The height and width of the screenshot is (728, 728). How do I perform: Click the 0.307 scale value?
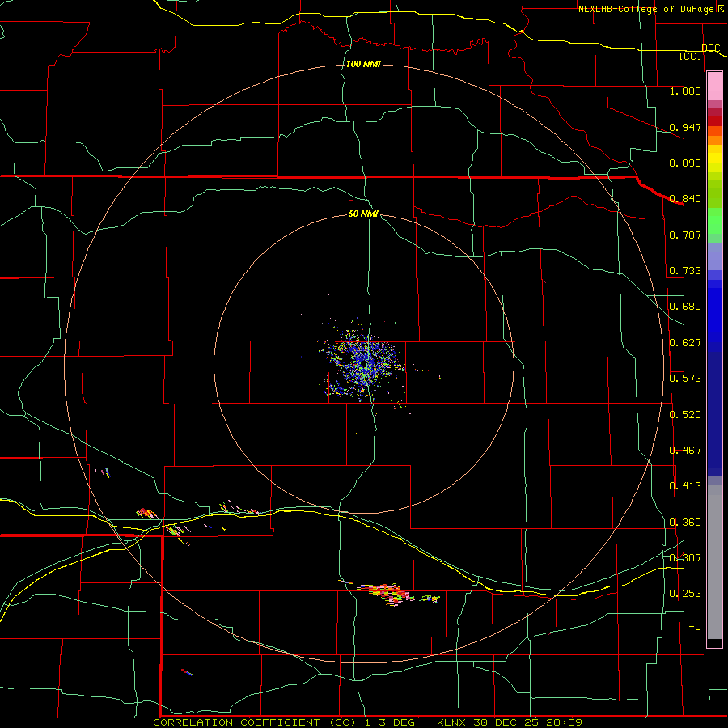coord(685,557)
